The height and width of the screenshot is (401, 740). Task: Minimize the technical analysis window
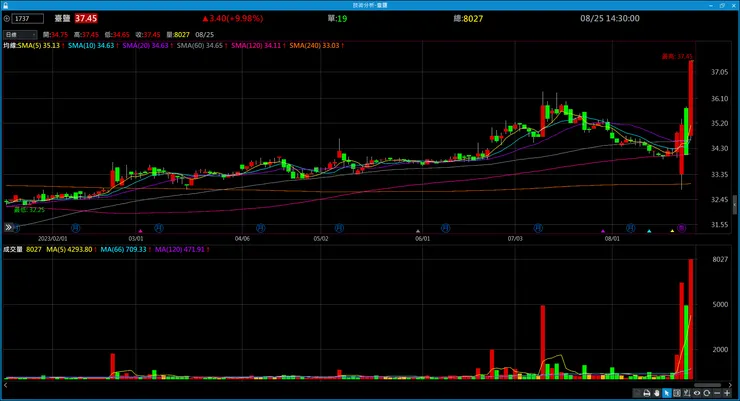(711, 5)
